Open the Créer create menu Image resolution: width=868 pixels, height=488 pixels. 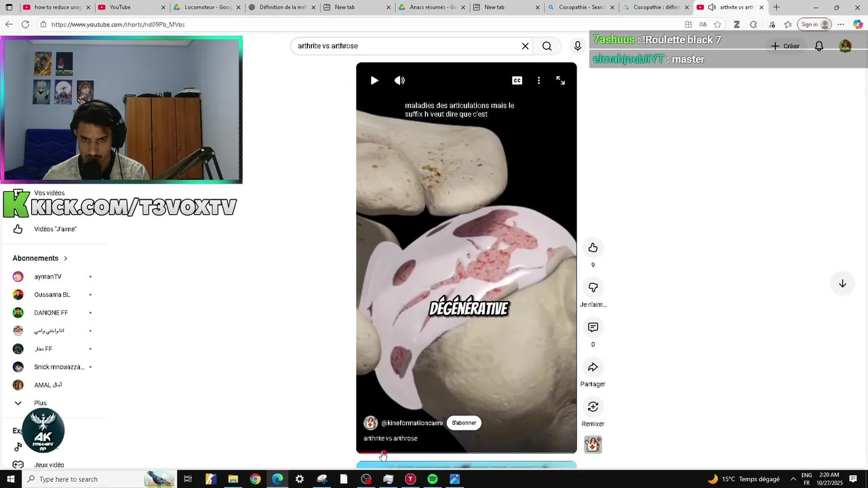coord(785,46)
